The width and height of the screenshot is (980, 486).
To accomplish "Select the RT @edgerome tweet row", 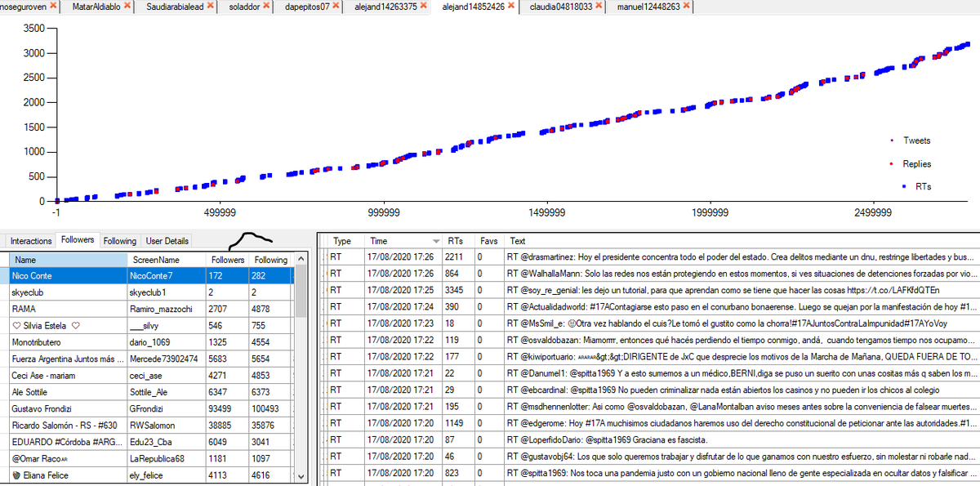I will (653, 422).
